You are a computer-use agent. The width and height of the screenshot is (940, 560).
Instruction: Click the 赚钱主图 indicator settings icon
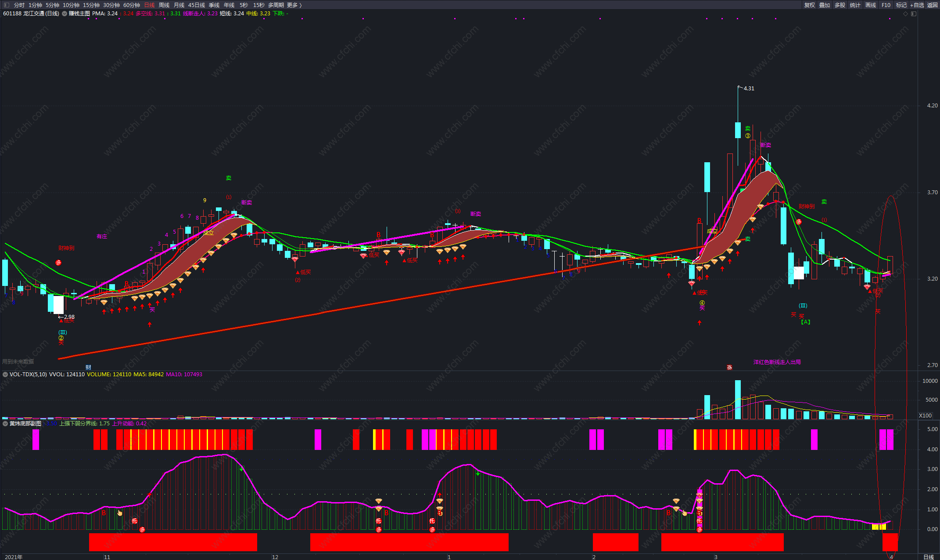[65, 14]
